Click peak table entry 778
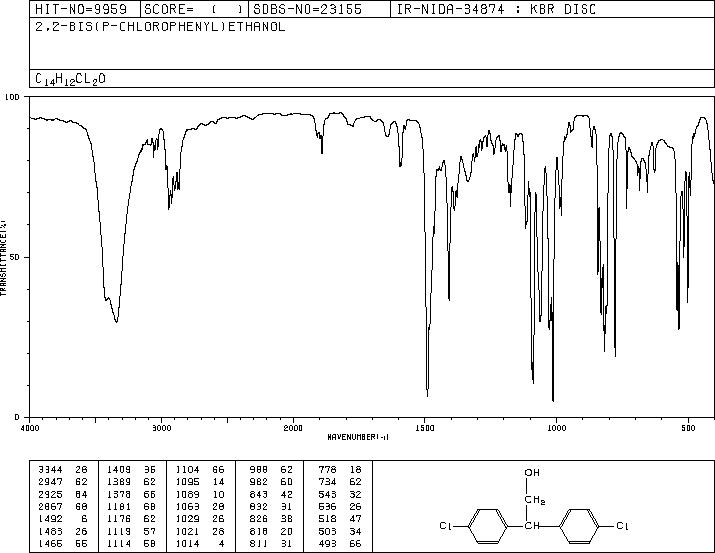 coord(327,470)
